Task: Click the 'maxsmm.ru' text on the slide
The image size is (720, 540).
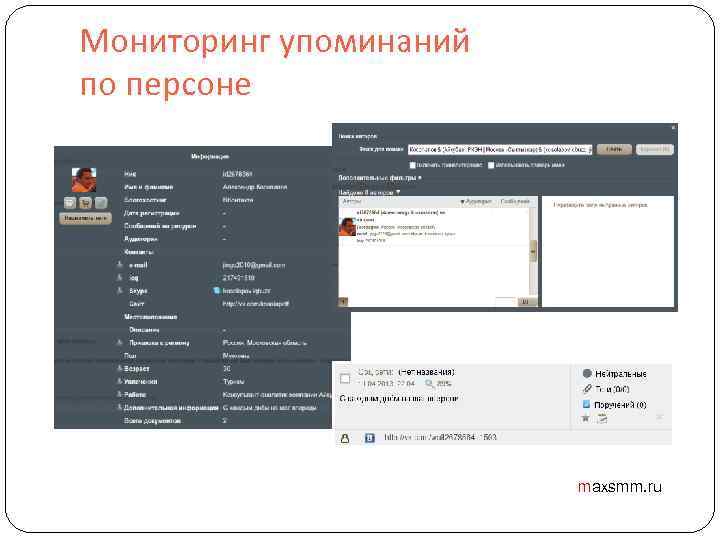Action: coord(619,486)
